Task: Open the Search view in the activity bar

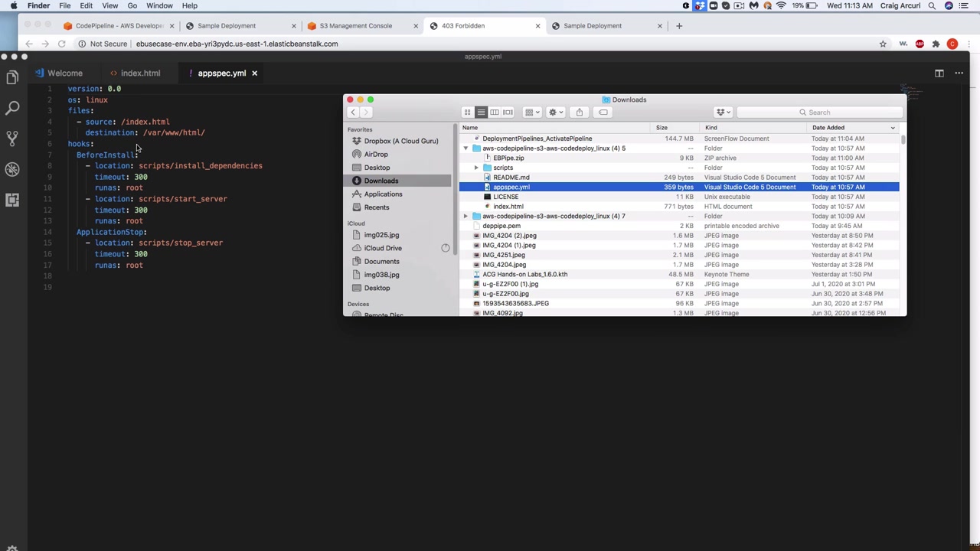Action: 12,108
